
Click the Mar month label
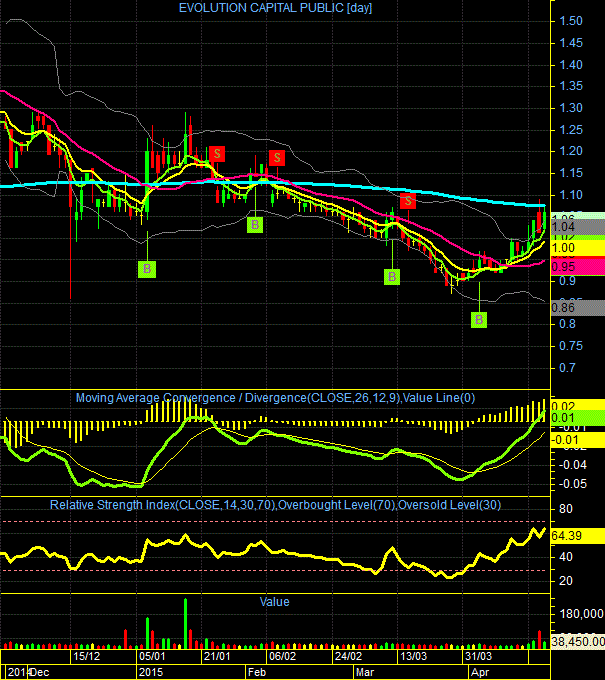pyautogui.click(x=365, y=672)
